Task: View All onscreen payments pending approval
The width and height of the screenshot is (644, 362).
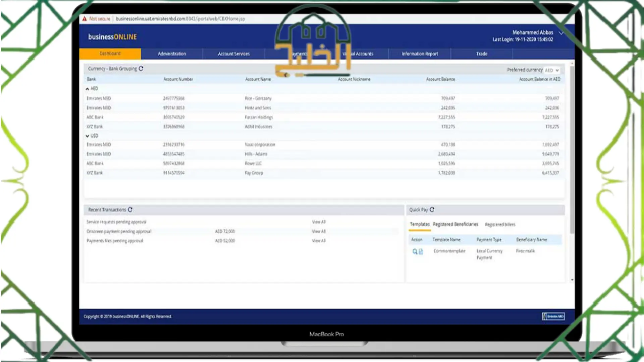Action: click(319, 231)
